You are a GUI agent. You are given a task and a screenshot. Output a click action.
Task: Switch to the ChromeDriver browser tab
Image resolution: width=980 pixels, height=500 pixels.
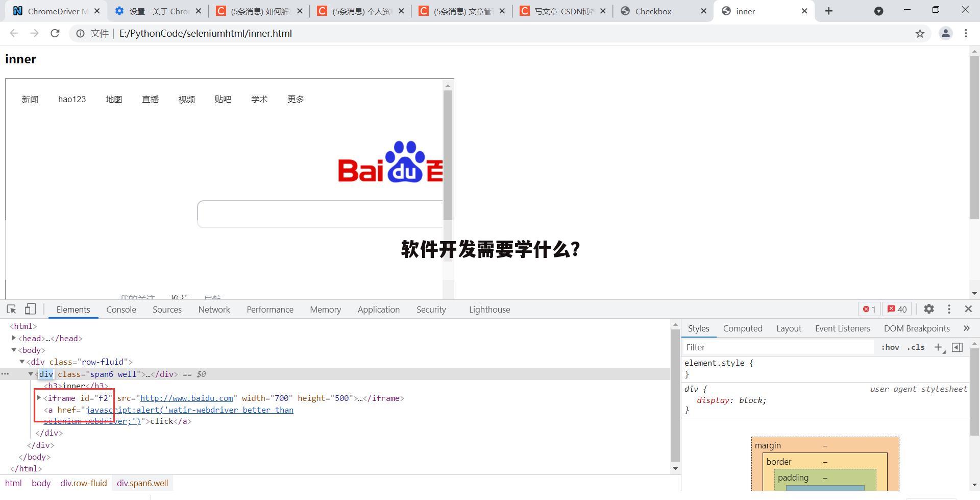56,11
